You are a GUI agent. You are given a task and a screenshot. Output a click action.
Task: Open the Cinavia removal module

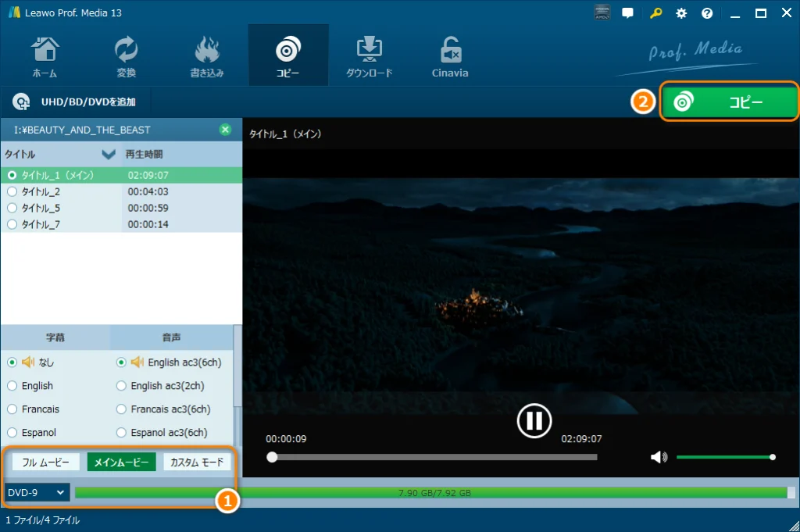point(450,56)
